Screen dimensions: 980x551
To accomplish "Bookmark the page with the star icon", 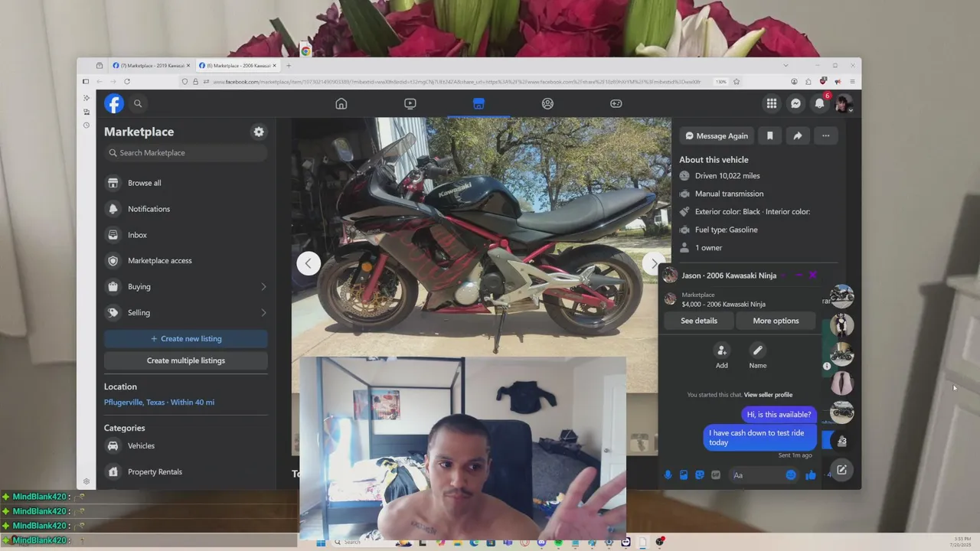I will (x=737, y=82).
